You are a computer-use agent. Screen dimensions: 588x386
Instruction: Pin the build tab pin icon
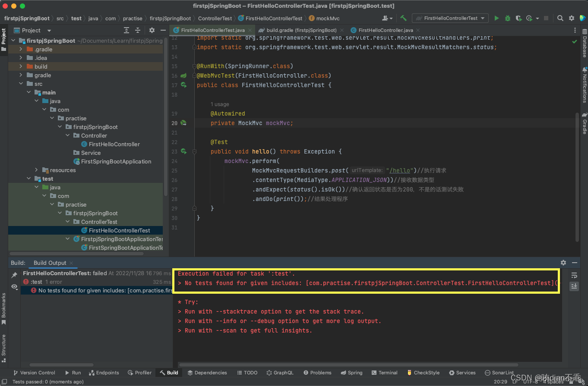coord(14,275)
